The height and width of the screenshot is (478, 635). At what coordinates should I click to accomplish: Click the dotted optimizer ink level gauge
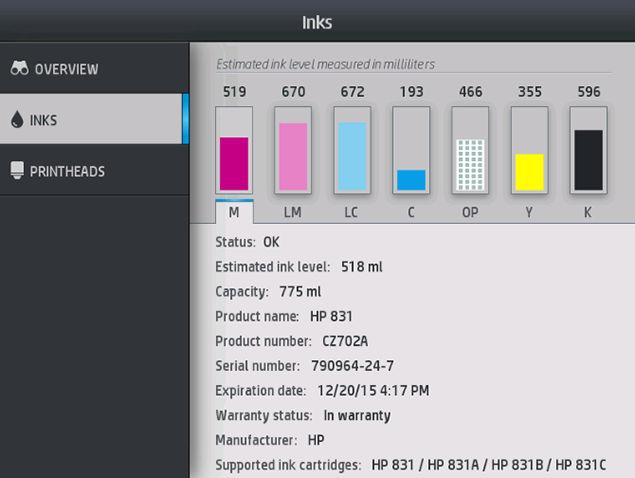click(x=470, y=150)
